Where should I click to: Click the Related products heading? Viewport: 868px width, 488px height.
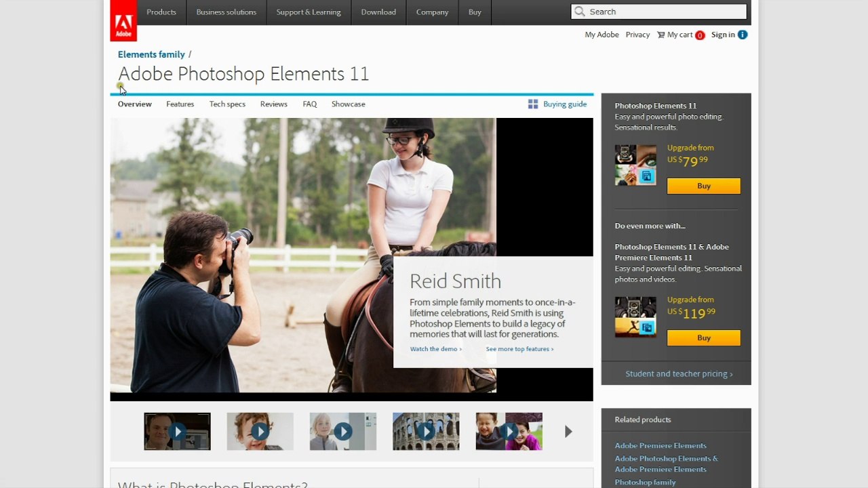pos(643,420)
